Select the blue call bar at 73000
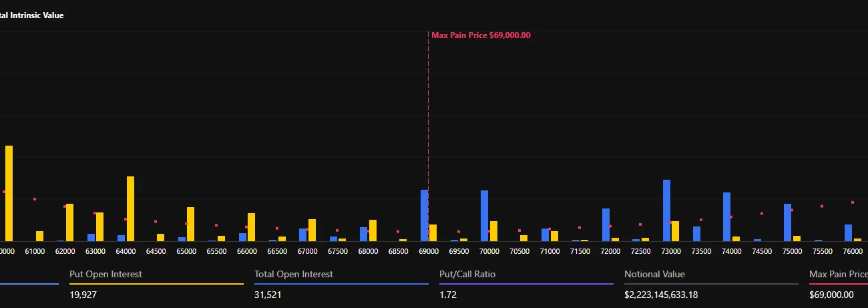The width and height of the screenshot is (868, 308). [666, 210]
